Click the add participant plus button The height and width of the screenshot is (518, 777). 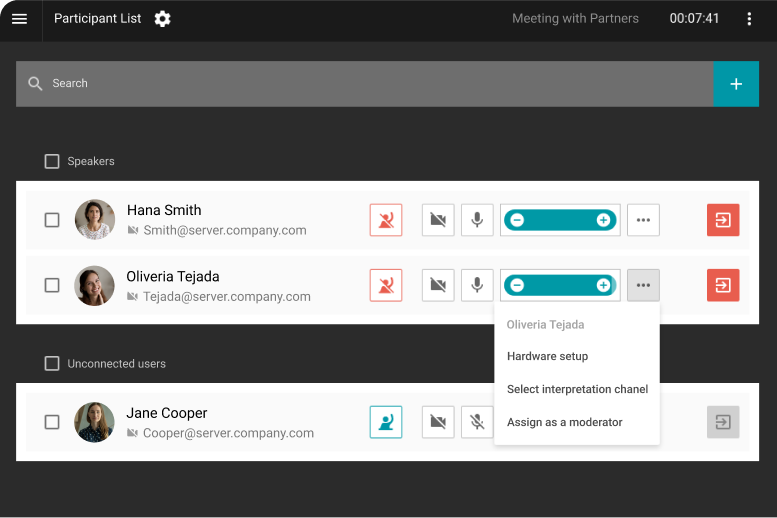point(736,84)
